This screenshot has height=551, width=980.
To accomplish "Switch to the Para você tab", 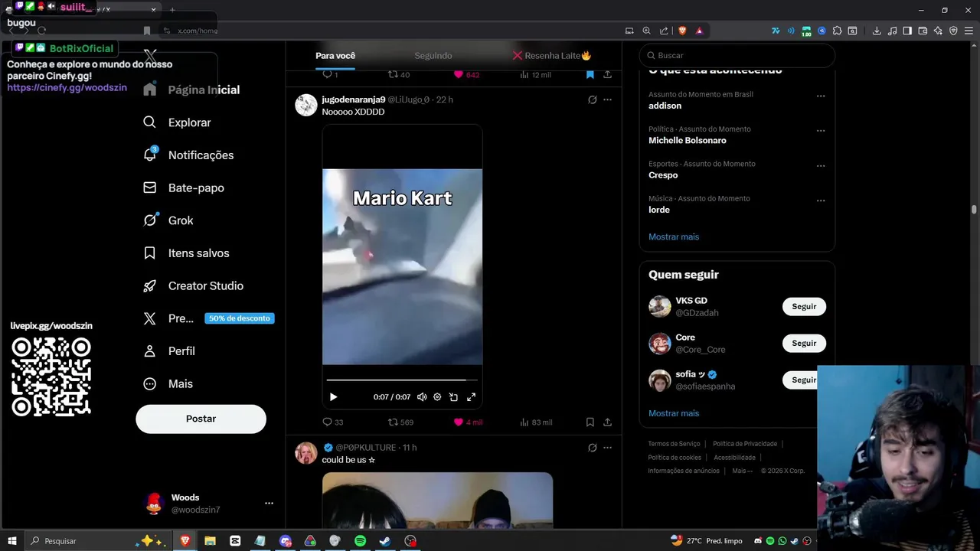I will (x=335, y=55).
